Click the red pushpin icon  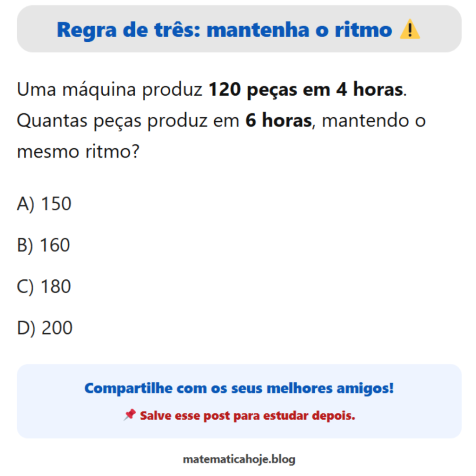pos(130,415)
